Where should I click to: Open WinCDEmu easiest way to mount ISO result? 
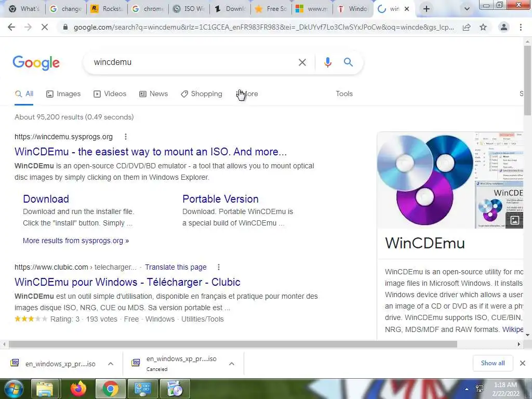(151, 152)
